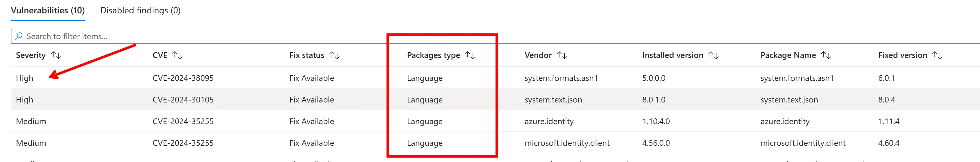Image resolution: width=980 pixels, height=162 pixels.
Task: Select fixed version 6.0.1 cell
Action: [x=886, y=78]
